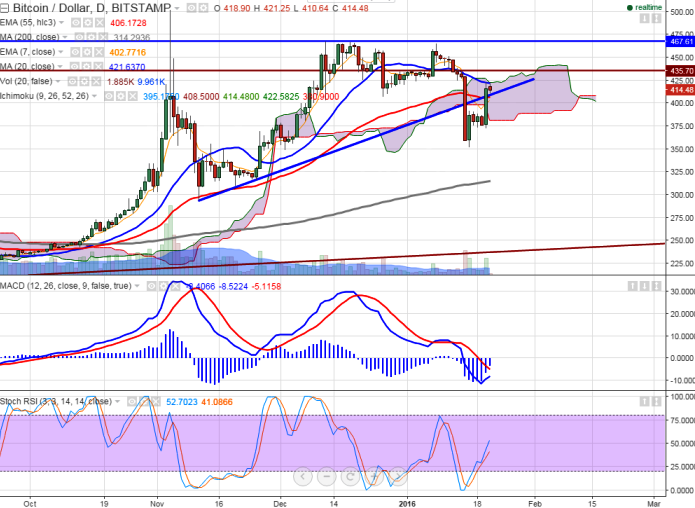This screenshot has width=695, height=508.
Task: Hide the EMA (7, close) indicator
Action: (75, 52)
